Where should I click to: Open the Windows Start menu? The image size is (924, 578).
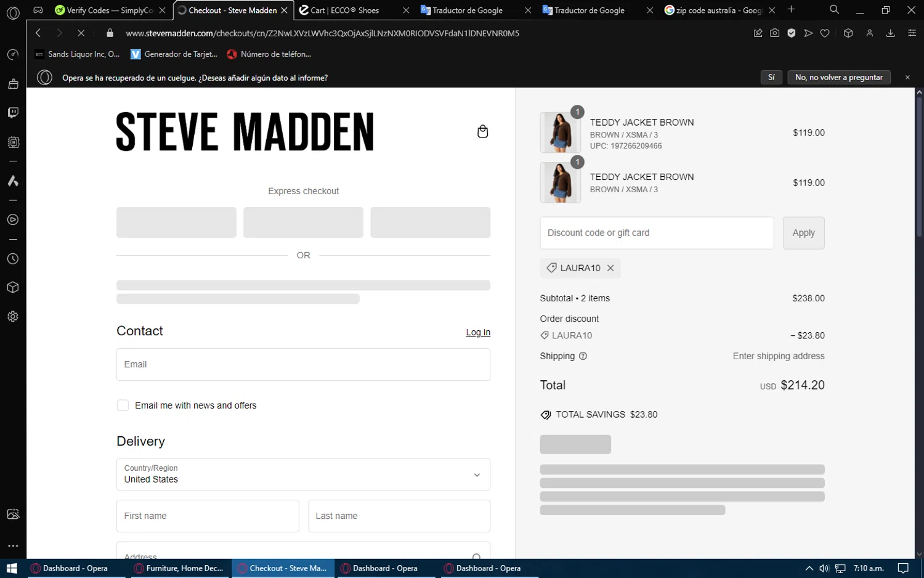coord(12,568)
